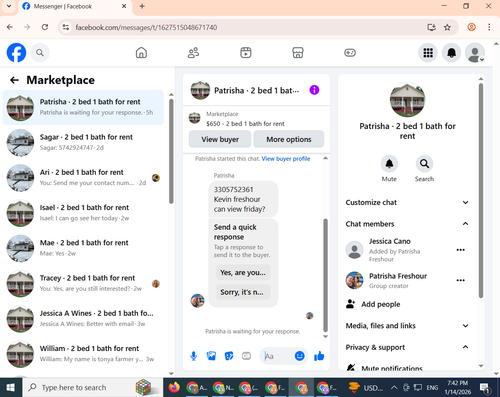The height and width of the screenshot is (397, 500).
Task: Bookmark this page with star icon
Action: pos(447,27)
